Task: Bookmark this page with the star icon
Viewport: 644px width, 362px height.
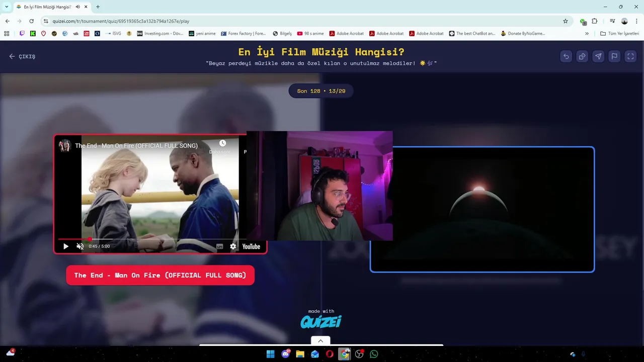Action: click(x=566, y=21)
